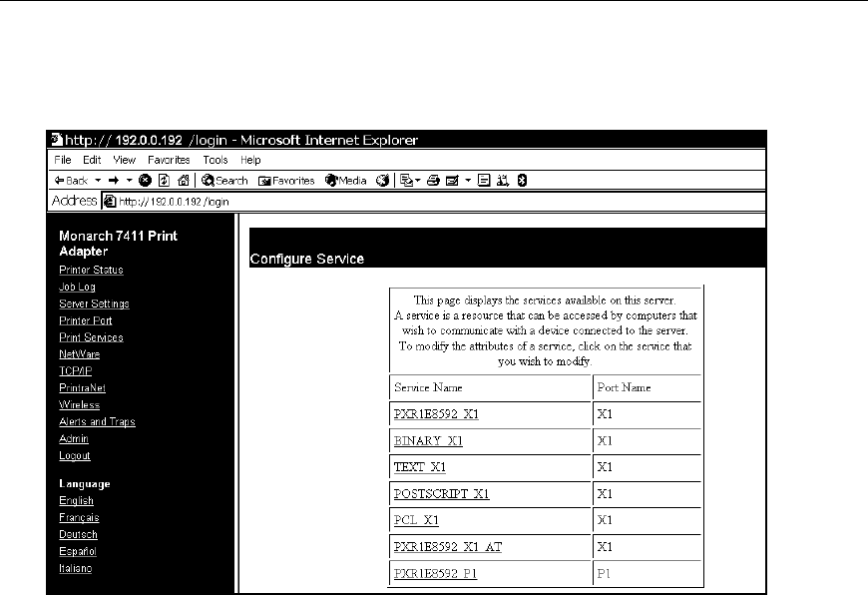
Task: Open the Help menu
Action: coord(250,160)
